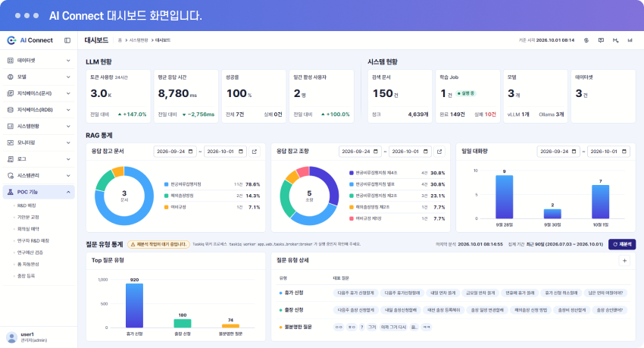Open the 출장 등록 submenu item
644x348 pixels.
coord(26,276)
